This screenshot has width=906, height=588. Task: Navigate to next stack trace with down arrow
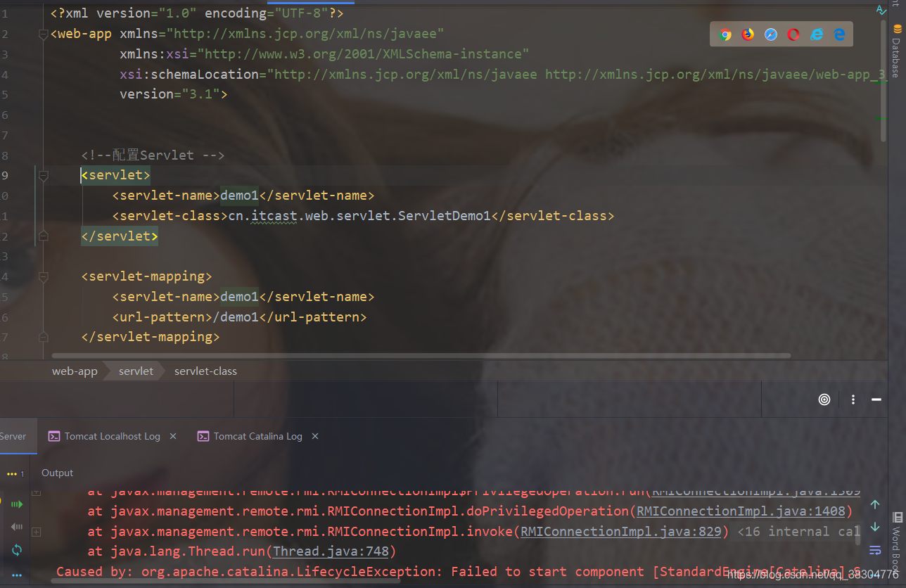point(875,527)
